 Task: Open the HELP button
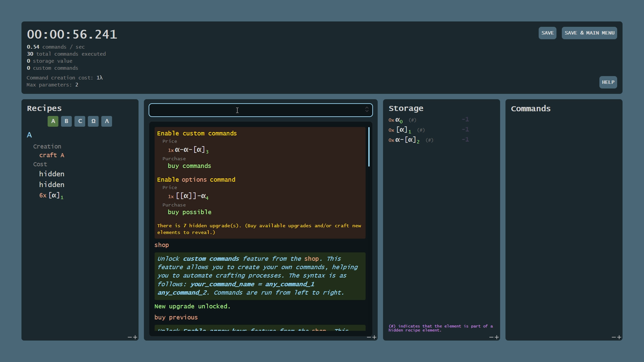(608, 82)
